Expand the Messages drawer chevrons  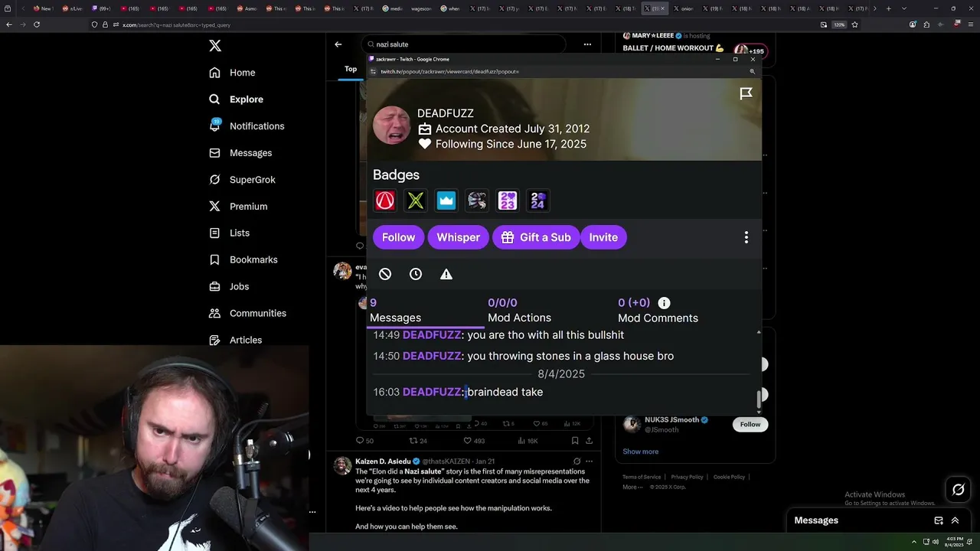point(955,520)
